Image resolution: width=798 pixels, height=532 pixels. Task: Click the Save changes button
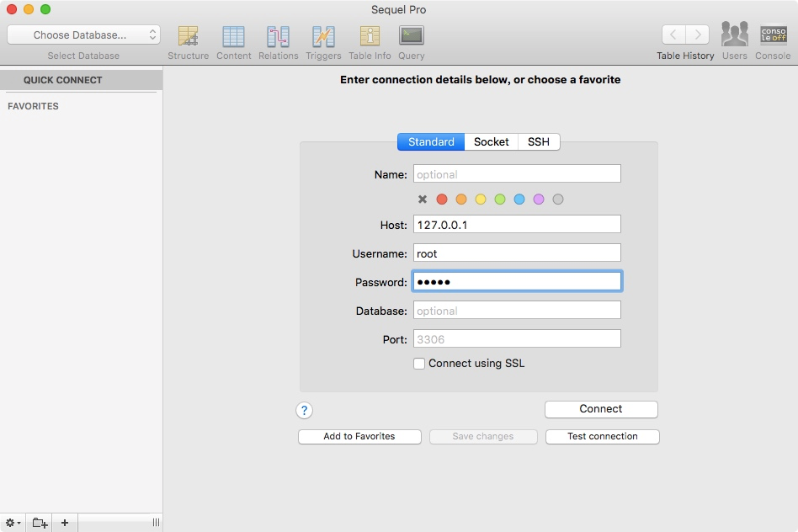483,437
